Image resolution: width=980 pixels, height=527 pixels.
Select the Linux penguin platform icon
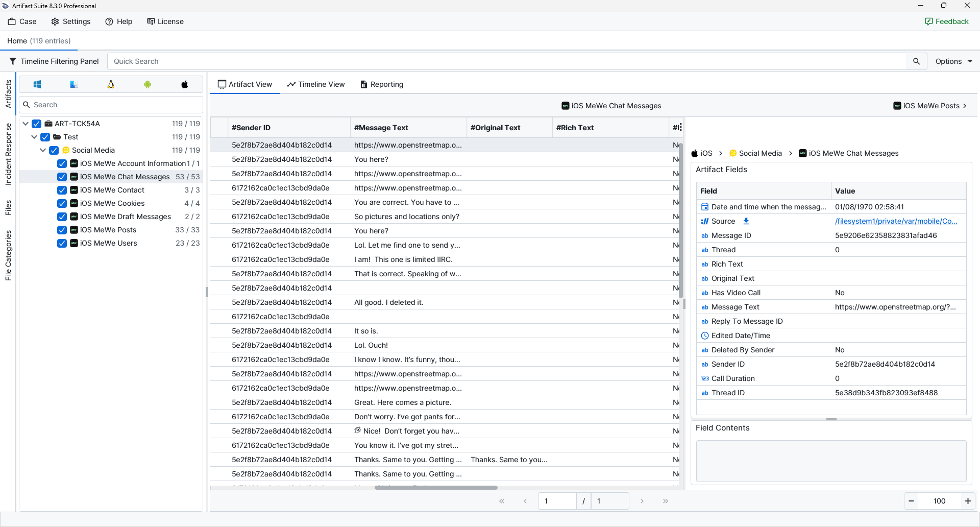111,84
